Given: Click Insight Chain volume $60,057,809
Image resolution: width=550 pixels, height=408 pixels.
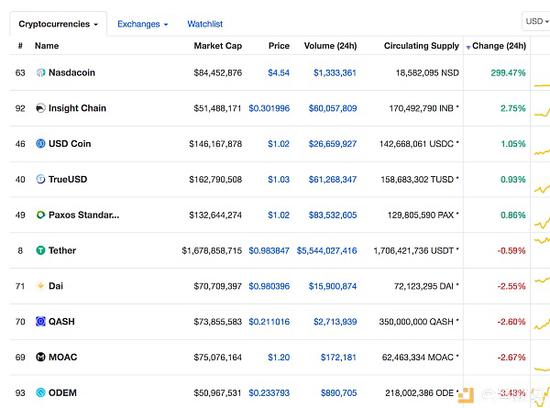Looking at the screenshot, I should pos(333,108).
